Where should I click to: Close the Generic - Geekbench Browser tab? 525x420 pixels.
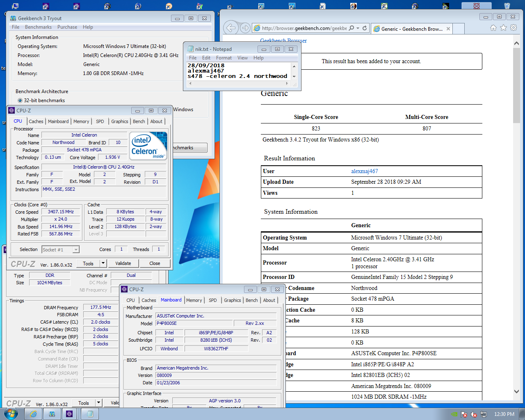coord(448,29)
